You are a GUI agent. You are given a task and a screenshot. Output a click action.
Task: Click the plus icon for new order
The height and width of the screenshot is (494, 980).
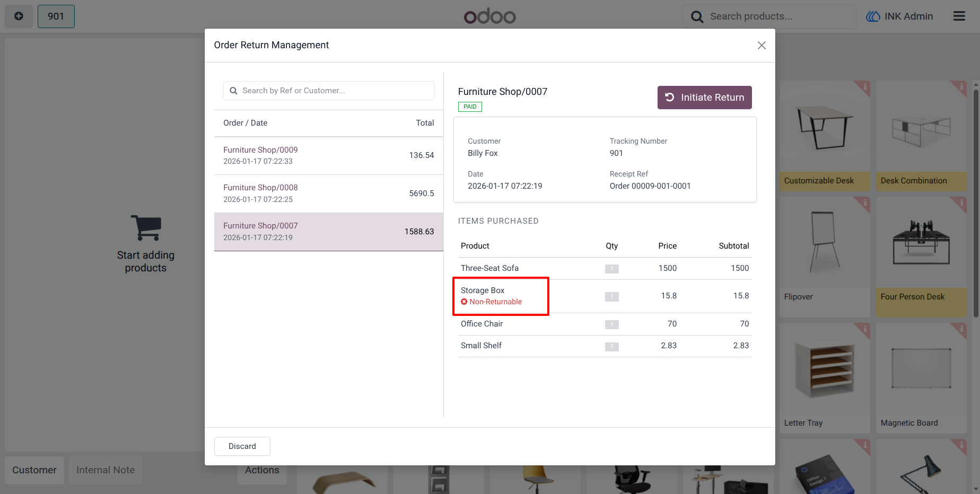click(19, 16)
